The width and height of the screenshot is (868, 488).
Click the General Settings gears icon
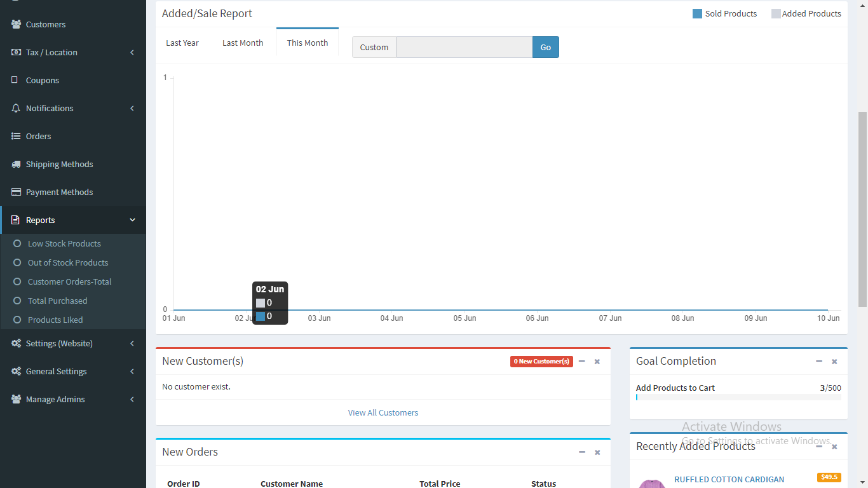(x=16, y=371)
